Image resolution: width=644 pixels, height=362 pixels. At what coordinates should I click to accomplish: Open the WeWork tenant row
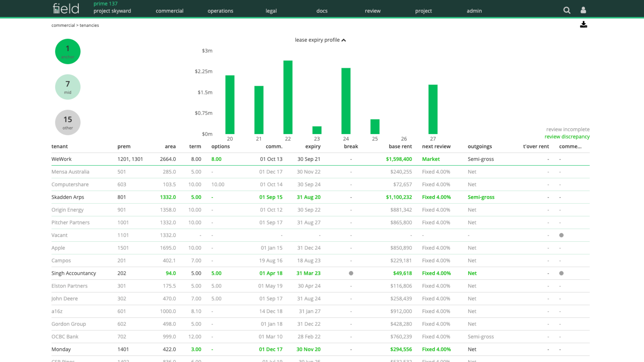point(320,159)
